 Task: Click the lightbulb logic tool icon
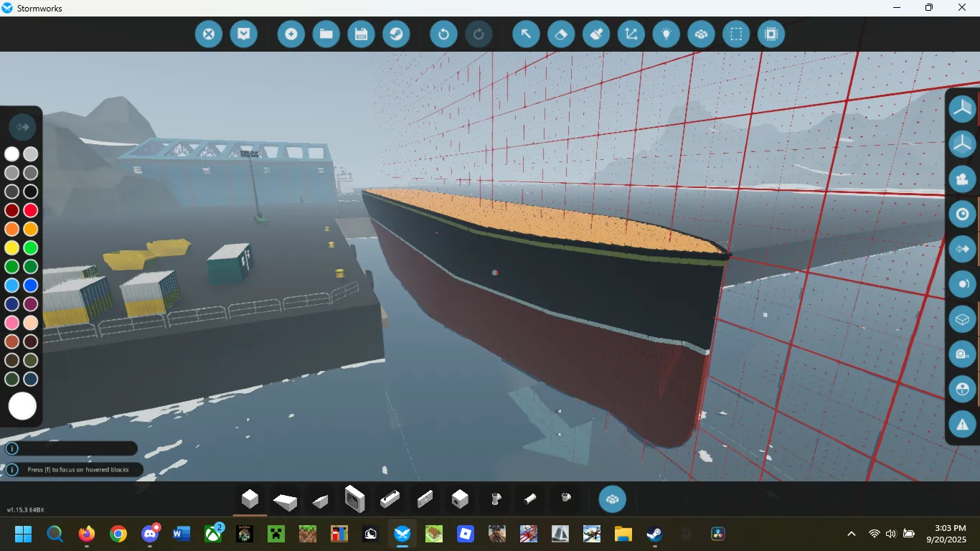[x=666, y=34]
